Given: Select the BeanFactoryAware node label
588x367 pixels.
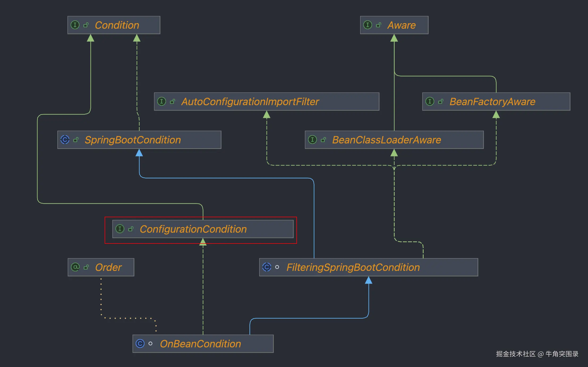Looking at the screenshot, I should [492, 102].
